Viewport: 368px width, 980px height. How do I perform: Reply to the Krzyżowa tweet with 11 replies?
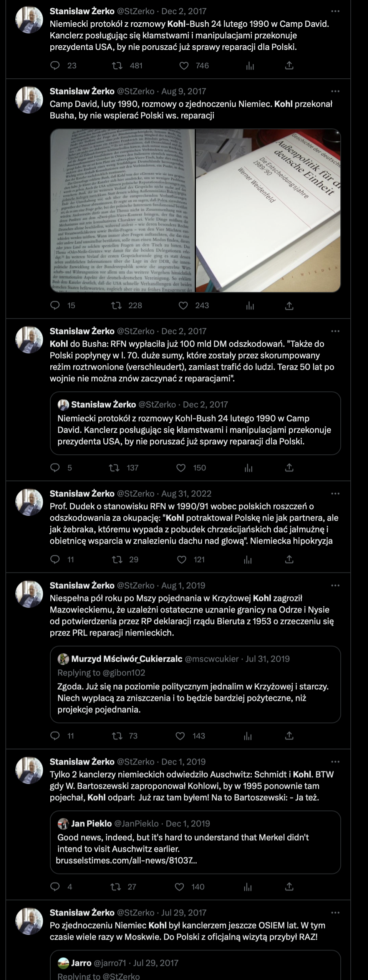coord(55,736)
